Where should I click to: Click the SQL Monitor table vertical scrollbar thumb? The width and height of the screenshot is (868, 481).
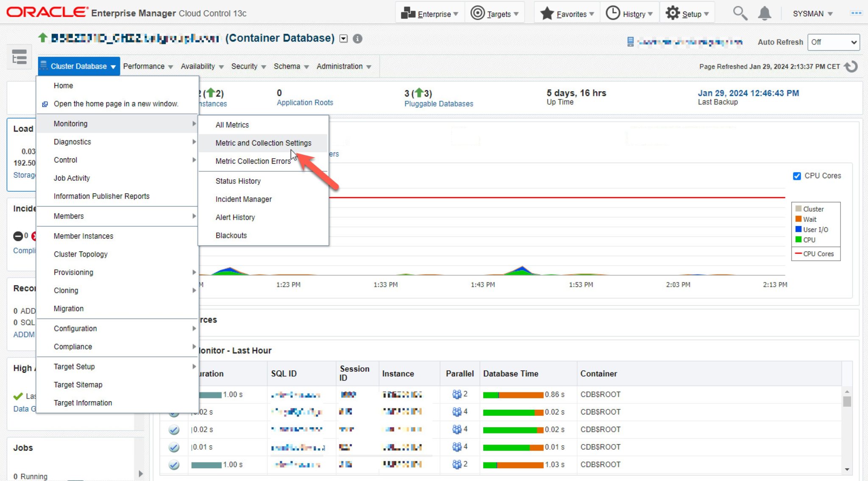coord(847,401)
